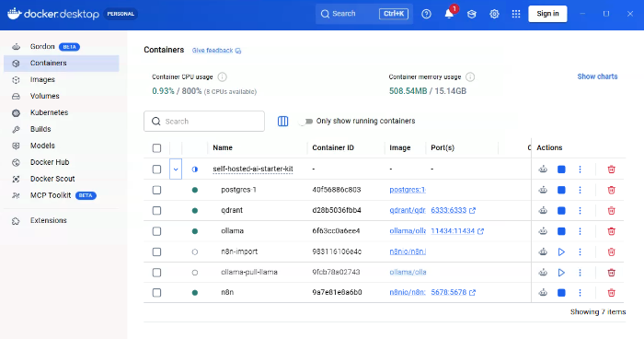Viewport: 644px width, 339px height.
Task: Go to Images in sidebar
Action: 62,79
